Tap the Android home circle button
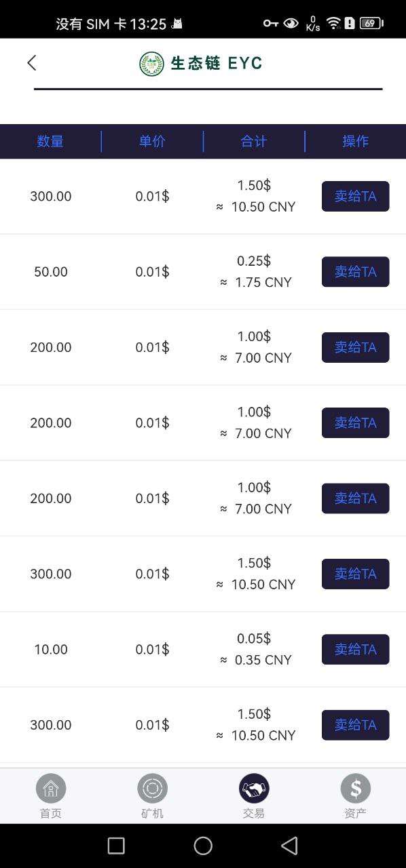The image size is (406, 868). [x=203, y=846]
